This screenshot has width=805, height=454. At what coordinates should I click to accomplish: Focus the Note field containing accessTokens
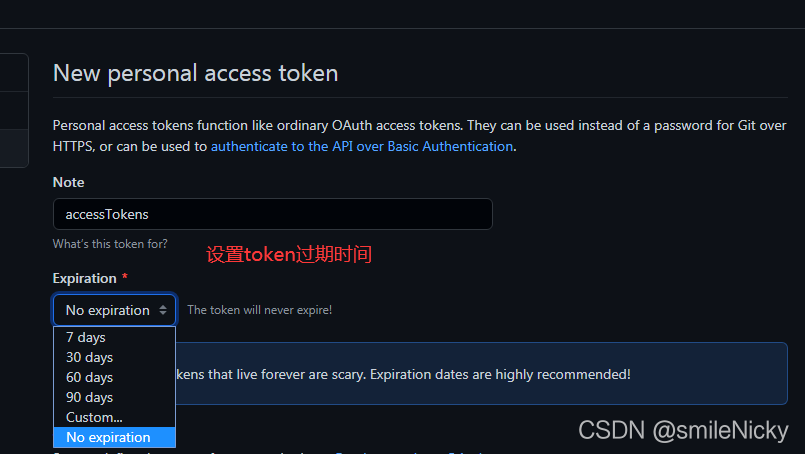(273, 214)
